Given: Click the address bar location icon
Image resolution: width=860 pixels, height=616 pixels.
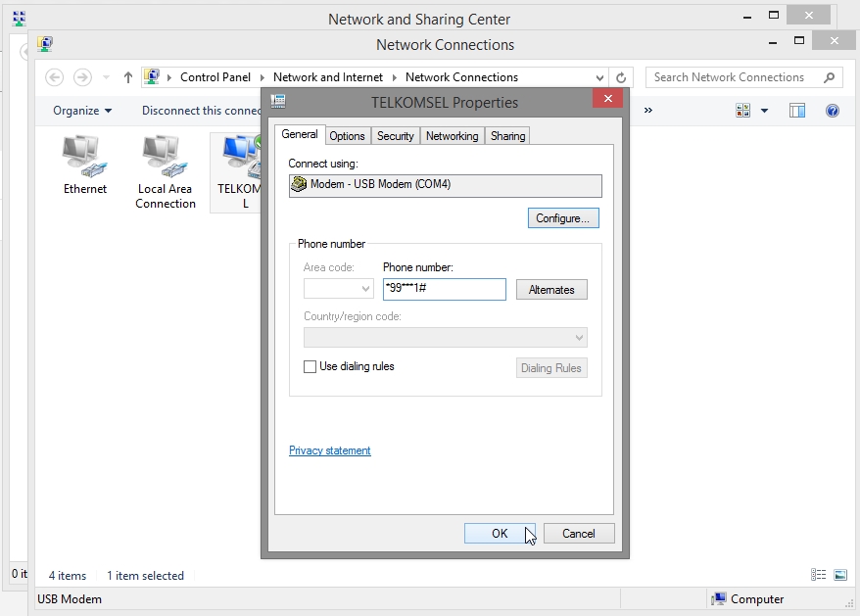Looking at the screenshot, I should [152, 76].
